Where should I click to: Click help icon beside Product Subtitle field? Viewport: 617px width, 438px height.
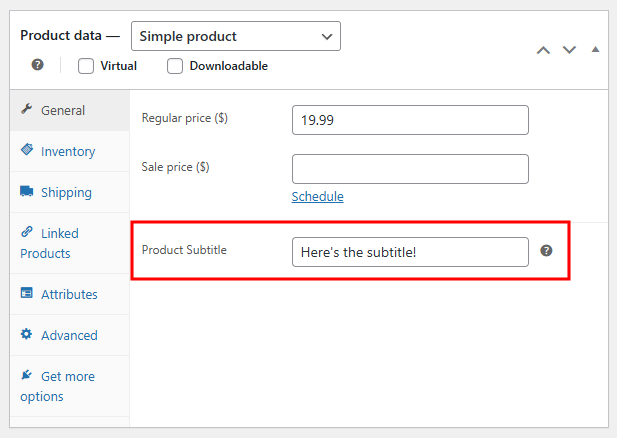point(546,250)
